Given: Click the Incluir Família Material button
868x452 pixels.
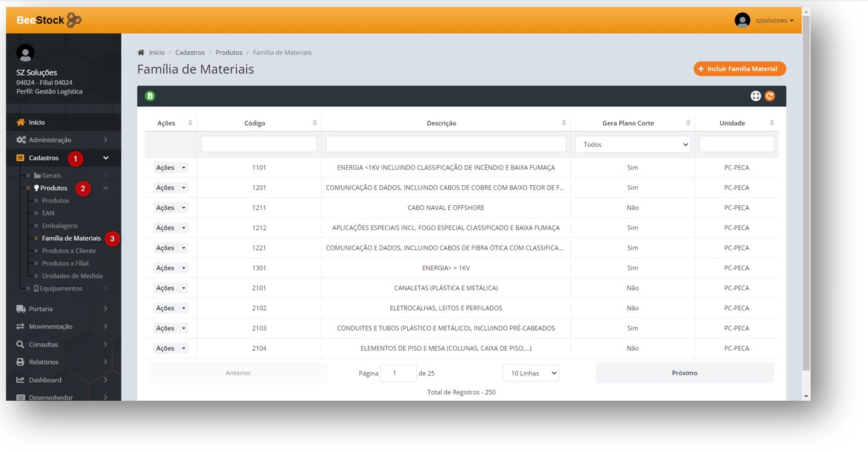Looking at the screenshot, I should (x=739, y=69).
